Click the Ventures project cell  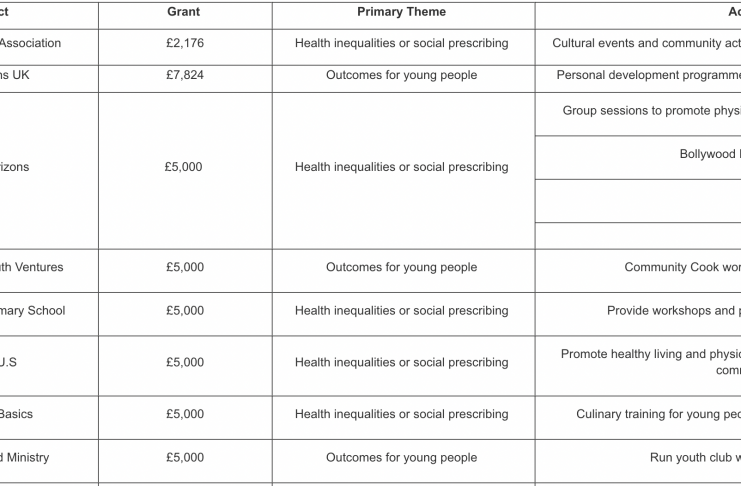(32, 267)
